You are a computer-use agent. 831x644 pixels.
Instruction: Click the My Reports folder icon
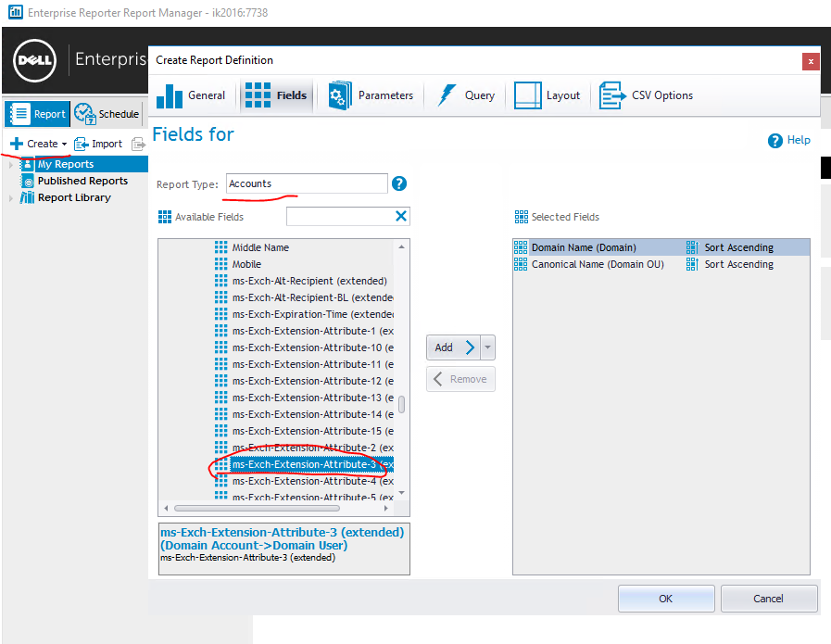click(x=27, y=164)
